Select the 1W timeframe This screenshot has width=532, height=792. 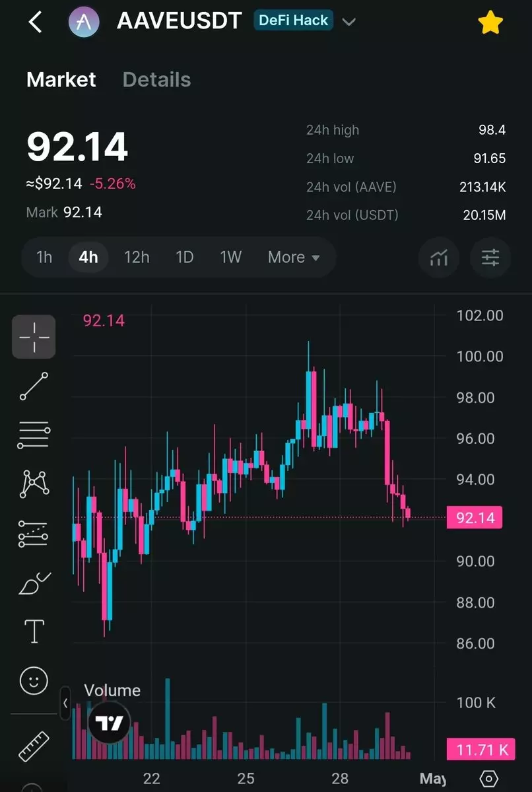230,257
